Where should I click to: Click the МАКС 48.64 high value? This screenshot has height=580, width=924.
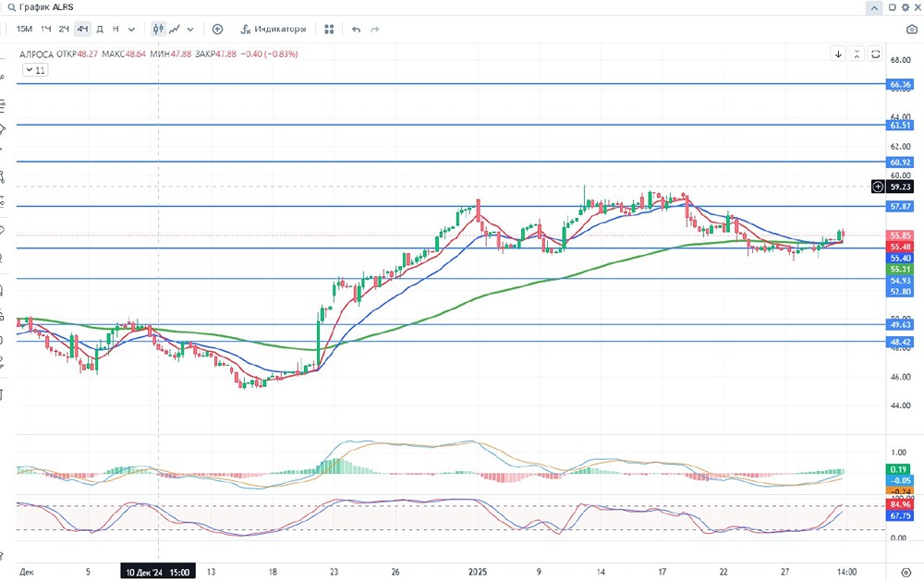(x=124, y=54)
